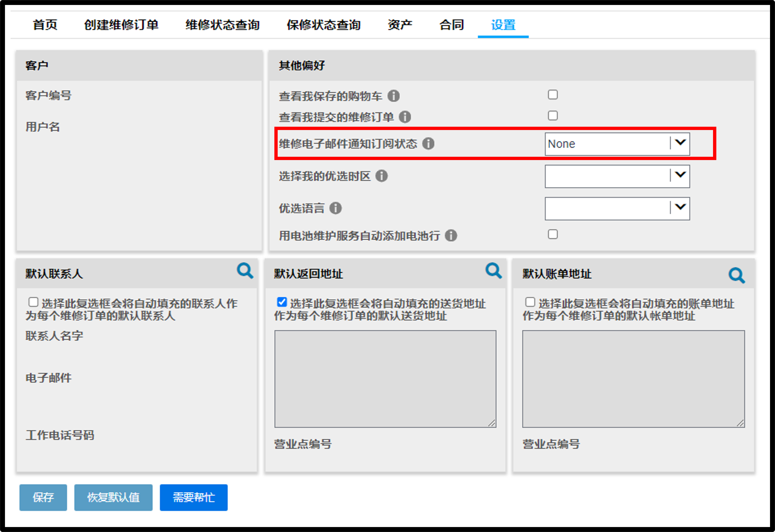
Task: Click the 保存 button
Action: [x=43, y=497]
